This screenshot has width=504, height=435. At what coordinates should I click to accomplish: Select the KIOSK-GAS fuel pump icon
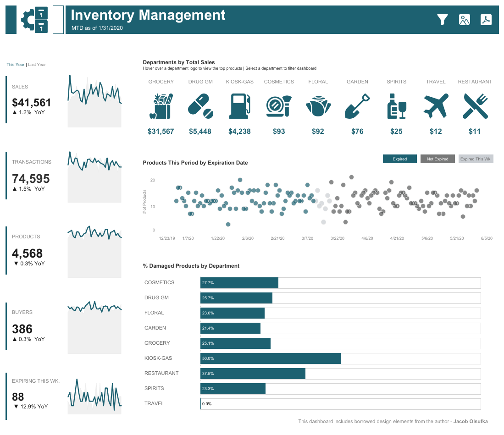point(239,106)
